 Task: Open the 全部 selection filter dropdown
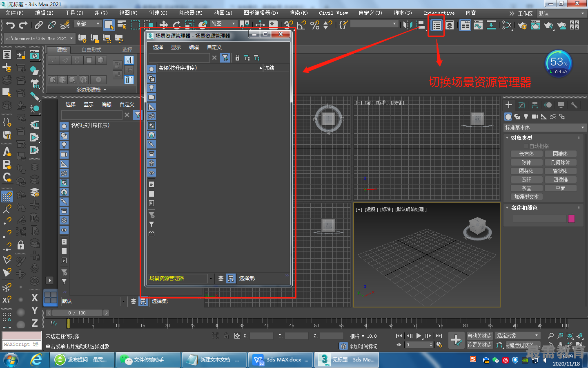[88, 24]
